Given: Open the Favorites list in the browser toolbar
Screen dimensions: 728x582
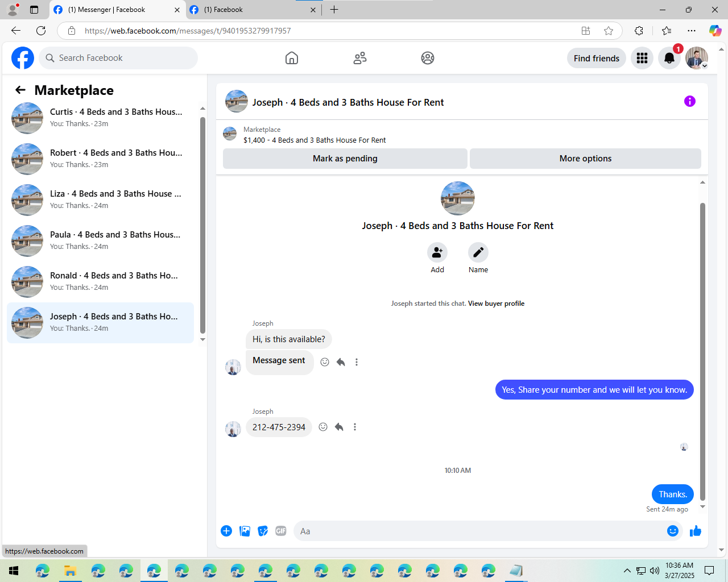Looking at the screenshot, I should [667, 31].
